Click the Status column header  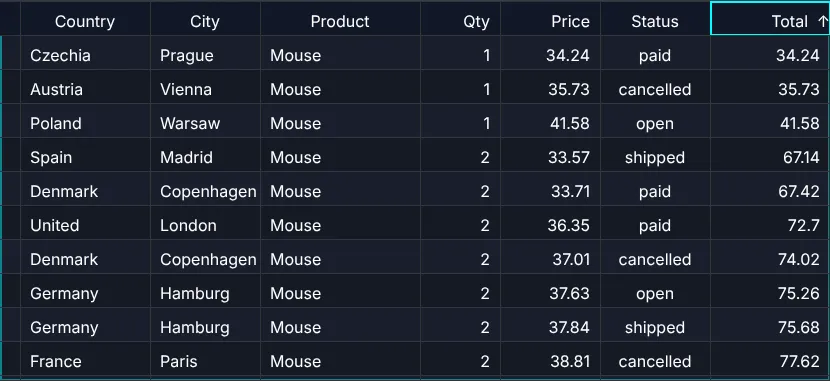click(655, 19)
